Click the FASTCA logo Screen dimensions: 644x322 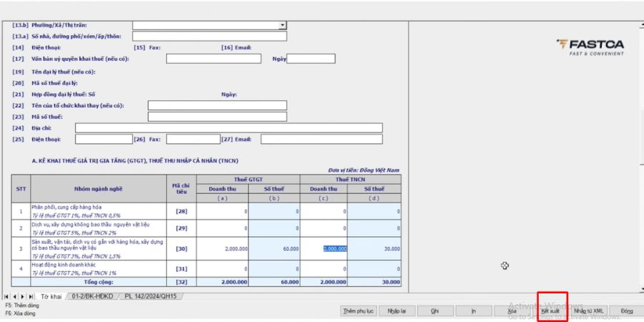(x=590, y=47)
